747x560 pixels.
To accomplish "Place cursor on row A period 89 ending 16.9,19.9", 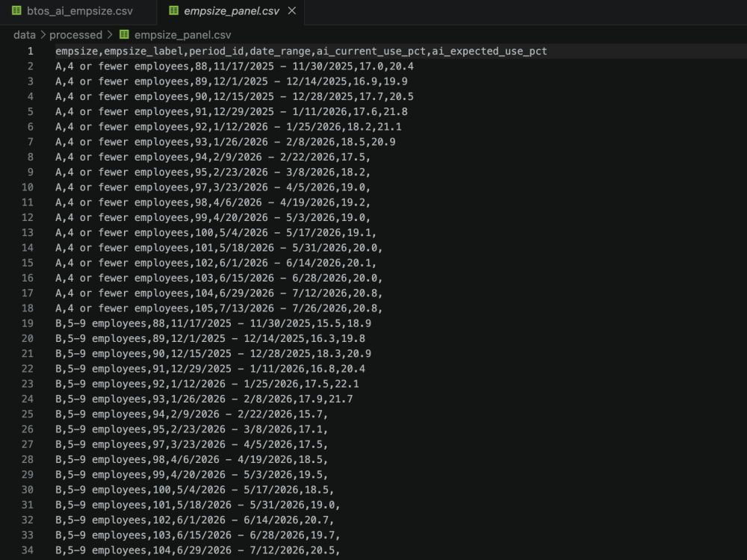I will [231, 81].
